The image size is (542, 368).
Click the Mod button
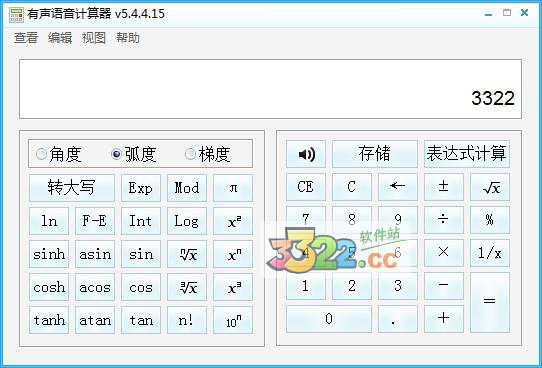[187, 188]
